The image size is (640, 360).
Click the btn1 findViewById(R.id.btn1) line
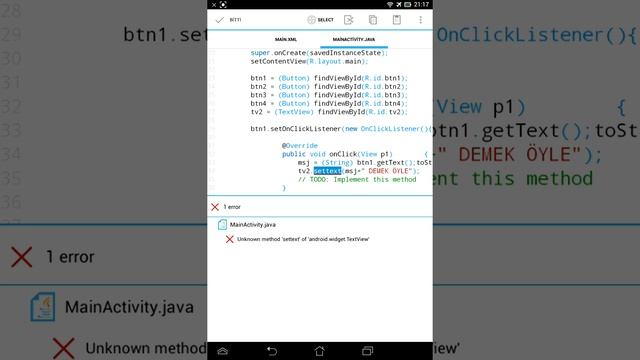coord(329,78)
